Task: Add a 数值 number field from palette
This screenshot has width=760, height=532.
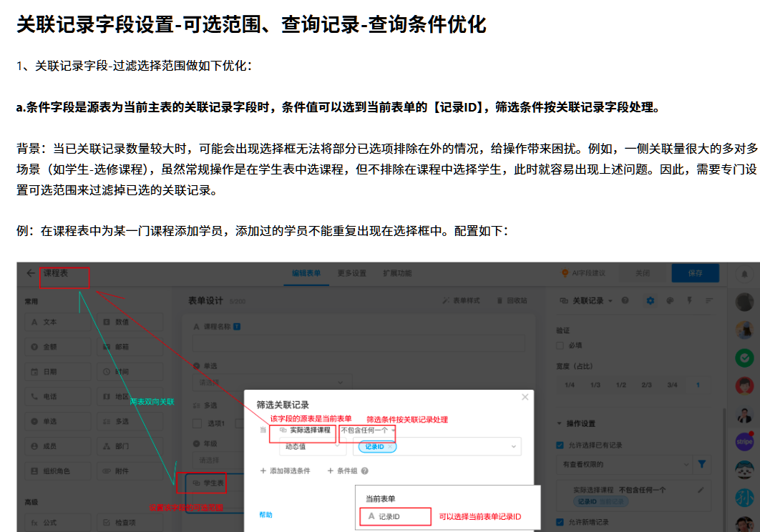Action: (130, 322)
